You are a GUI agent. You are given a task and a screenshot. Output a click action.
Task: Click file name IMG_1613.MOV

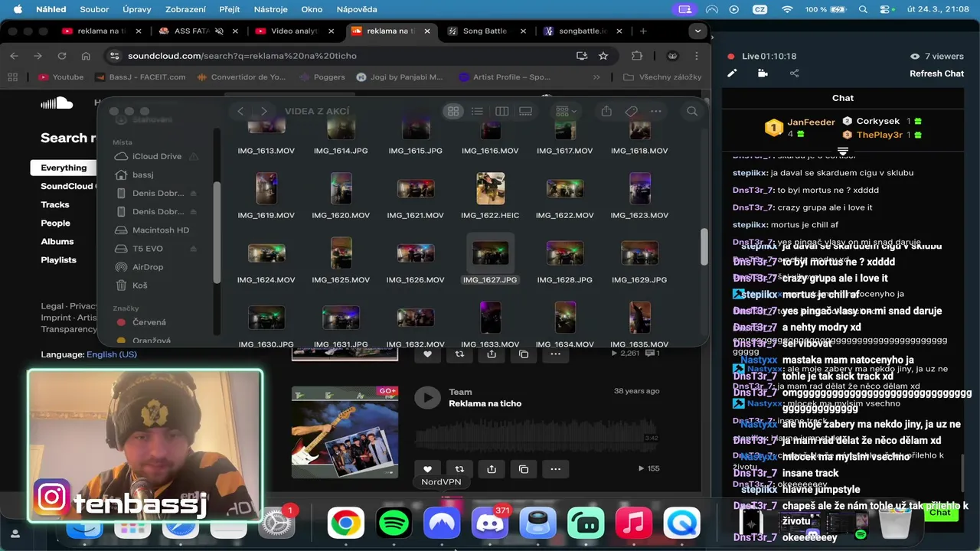pyautogui.click(x=266, y=151)
